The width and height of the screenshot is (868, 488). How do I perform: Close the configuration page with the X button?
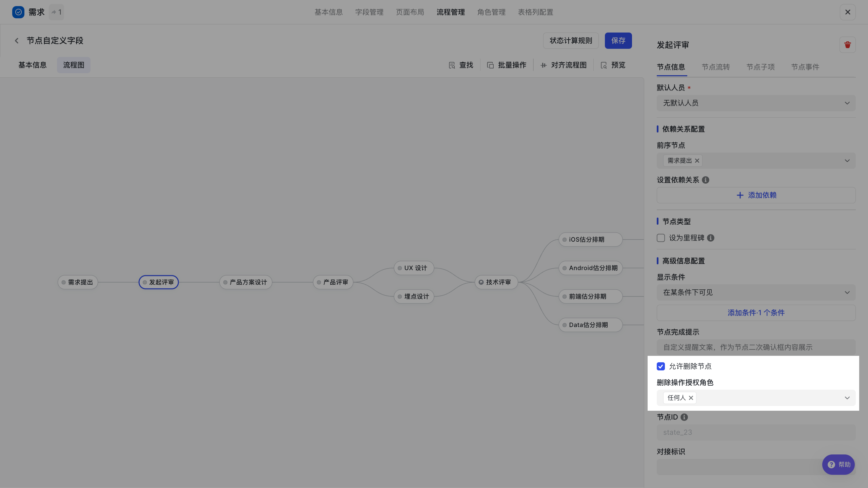click(848, 12)
